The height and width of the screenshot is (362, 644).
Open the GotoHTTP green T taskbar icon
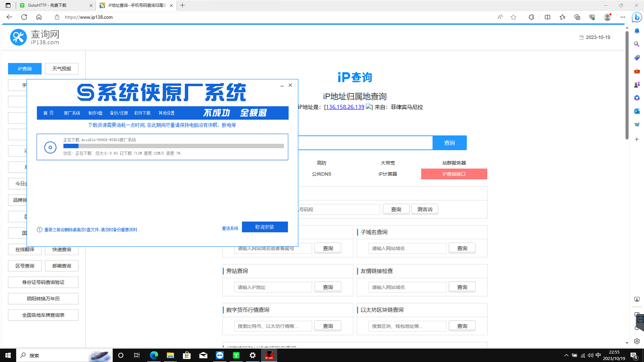(x=236, y=355)
